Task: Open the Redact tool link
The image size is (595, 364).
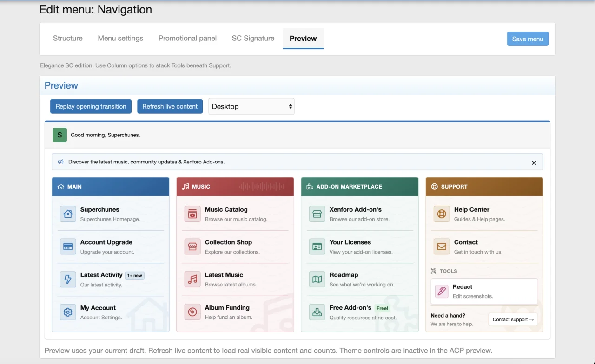Action: click(484, 292)
